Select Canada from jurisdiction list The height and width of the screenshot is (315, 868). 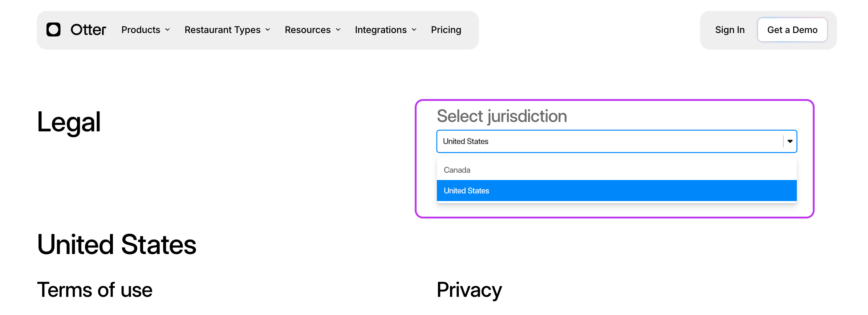[617, 170]
